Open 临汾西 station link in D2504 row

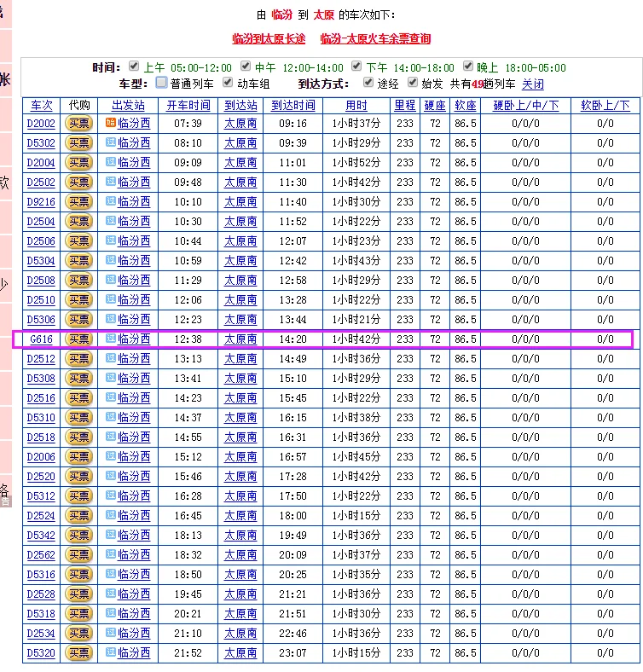(134, 222)
